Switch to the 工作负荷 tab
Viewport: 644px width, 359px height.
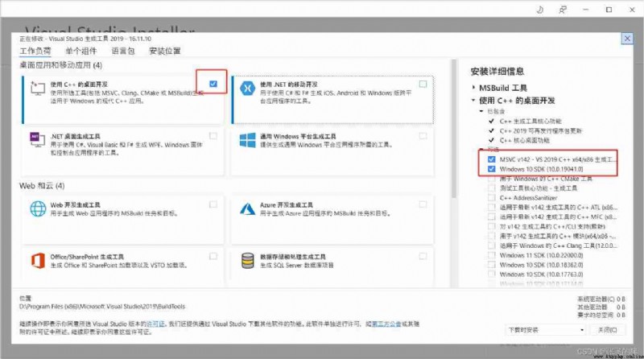coord(35,52)
